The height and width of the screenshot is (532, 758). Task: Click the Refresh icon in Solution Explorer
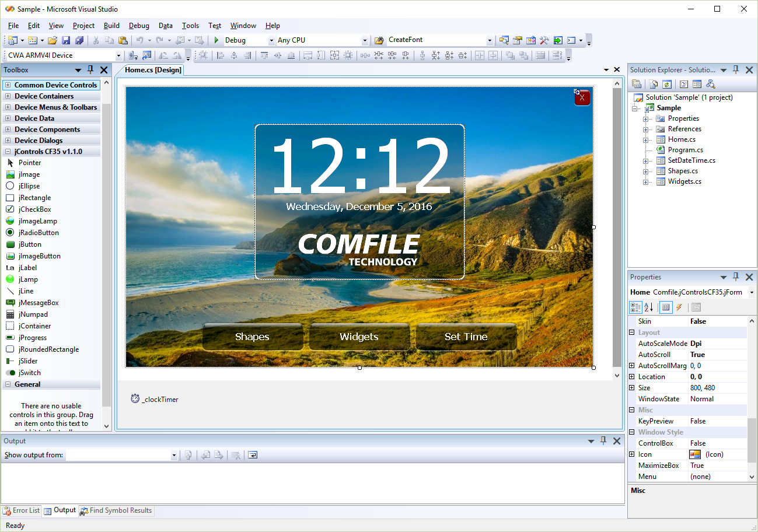pyautogui.click(x=667, y=85)
